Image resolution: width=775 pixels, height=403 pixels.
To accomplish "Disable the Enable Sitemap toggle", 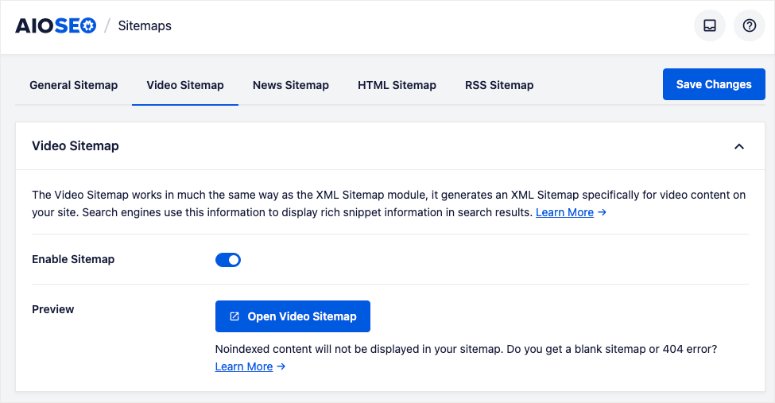I will pos(228,260).
